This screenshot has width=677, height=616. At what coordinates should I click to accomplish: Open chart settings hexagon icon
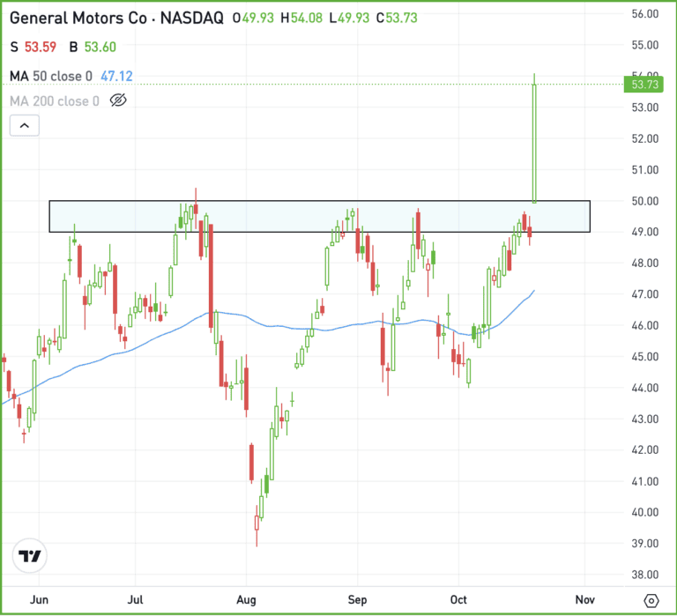click(x=651, y=600)
